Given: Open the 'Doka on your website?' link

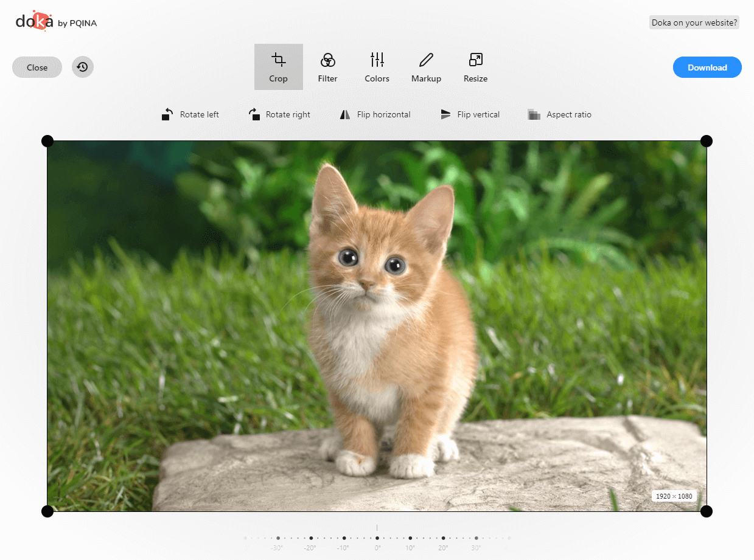Looking at the screenshot, I should pyautogui.click(x=694, y=22).
